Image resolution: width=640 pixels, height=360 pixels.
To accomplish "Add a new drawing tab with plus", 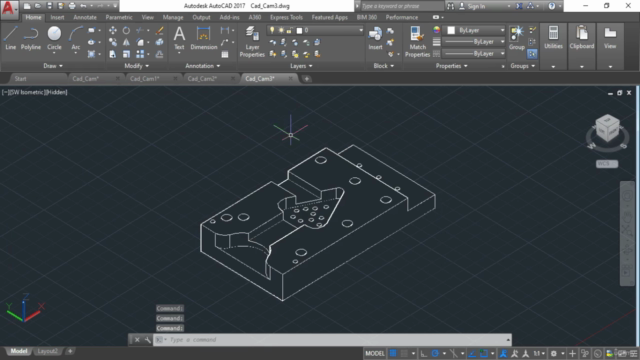I will (x=307, y=79).
